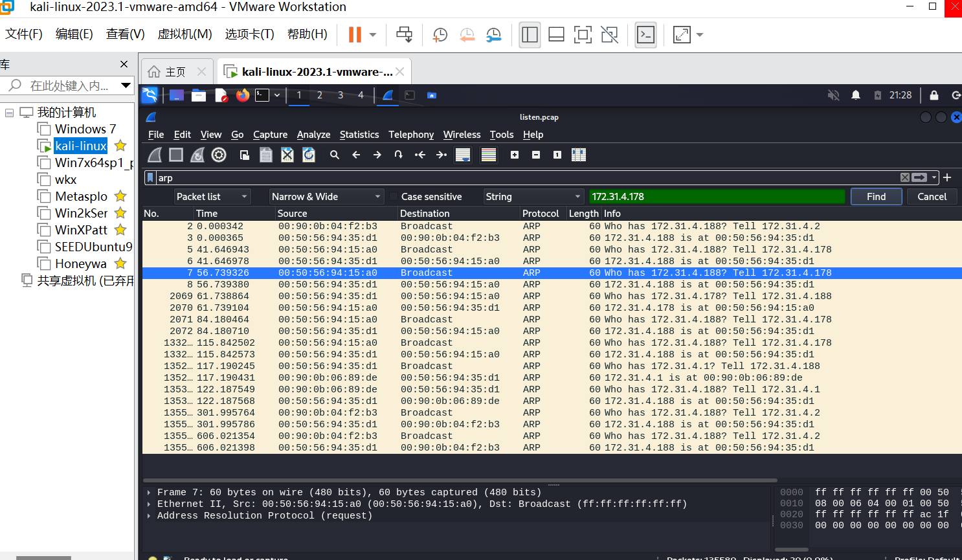Go to specified packet icon
Viewport: 962px width, 560px height.
click(399, 155)
